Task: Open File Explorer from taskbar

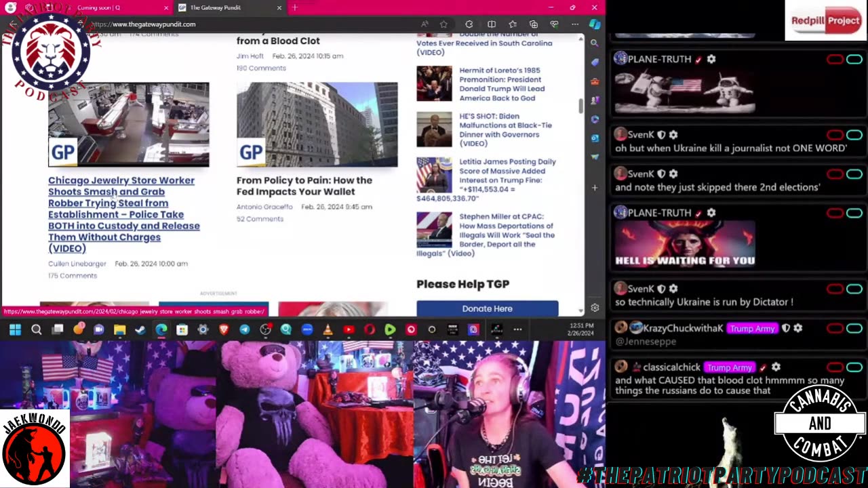Action: click(x=119, y=330)
